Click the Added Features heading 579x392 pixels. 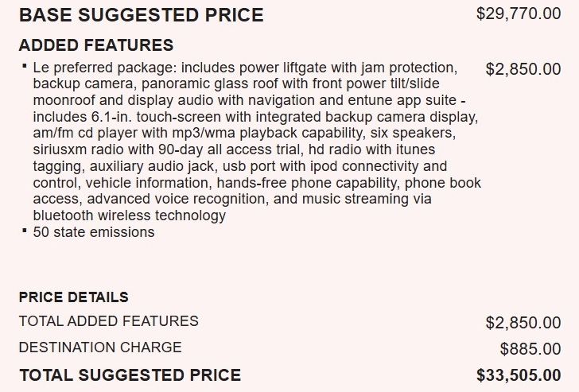pos(96,45)
